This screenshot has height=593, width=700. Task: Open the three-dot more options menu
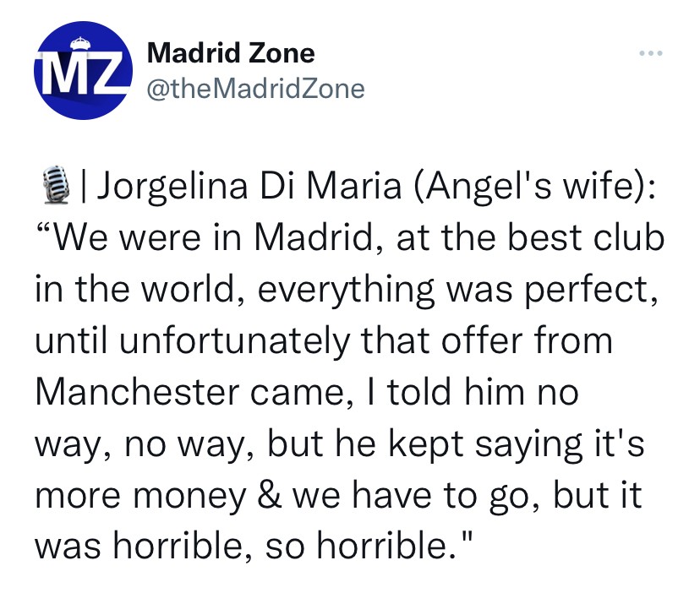[649, 54]
